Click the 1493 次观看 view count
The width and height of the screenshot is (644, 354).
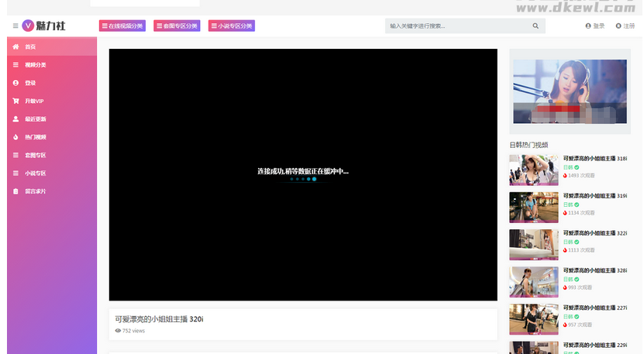tap(581, 176)
